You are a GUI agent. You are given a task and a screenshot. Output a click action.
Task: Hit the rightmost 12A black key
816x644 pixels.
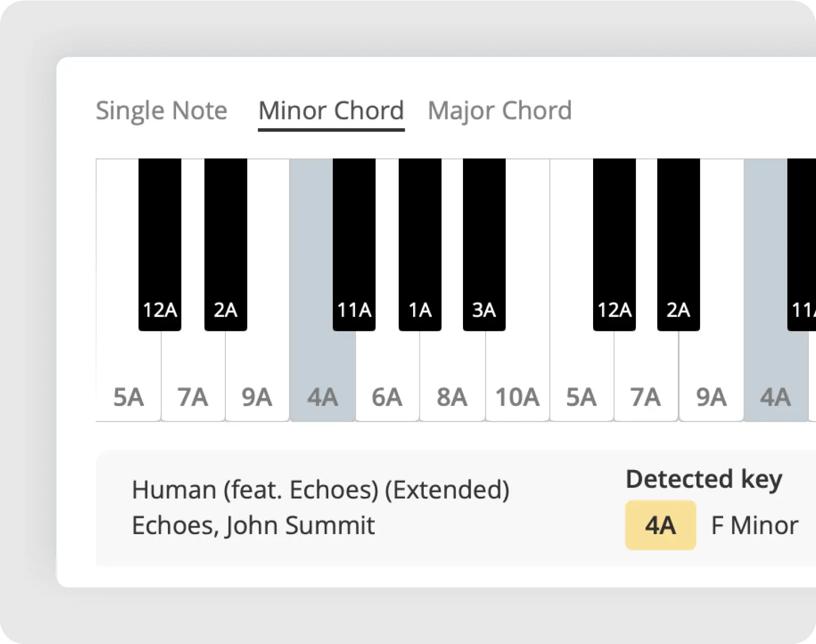(x=614, y=252)
